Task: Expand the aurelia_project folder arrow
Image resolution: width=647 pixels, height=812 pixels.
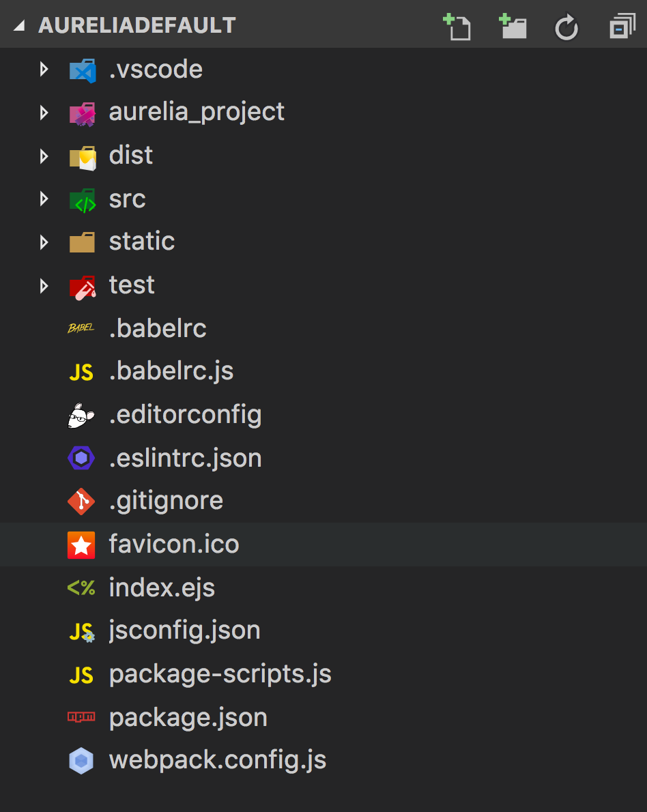Action: 44,112
